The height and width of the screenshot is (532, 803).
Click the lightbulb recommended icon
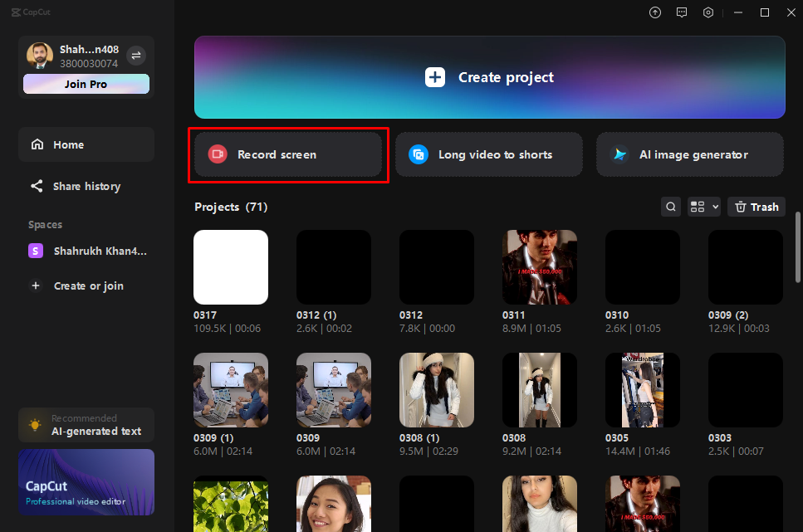coord(35,424)
